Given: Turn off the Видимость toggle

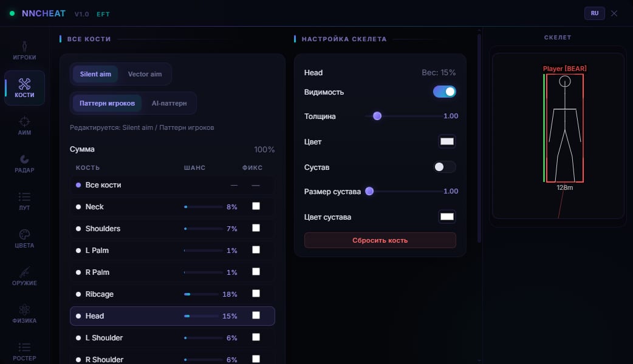Looking at the screenshot, I should point(445,92).
